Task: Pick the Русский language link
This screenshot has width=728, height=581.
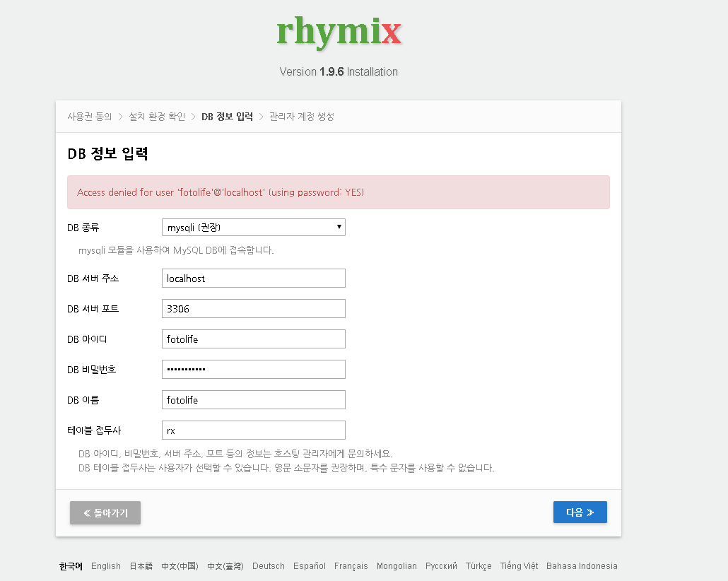Action: tap(441, 566)
